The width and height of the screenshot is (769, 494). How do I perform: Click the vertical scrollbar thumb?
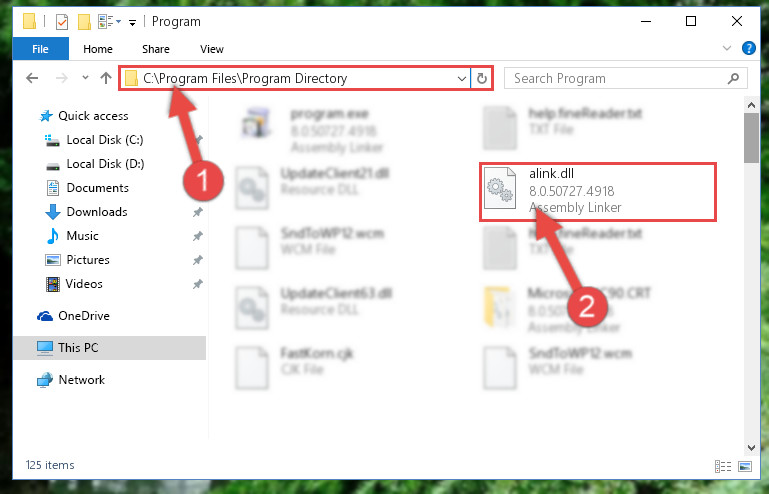pyautogui.click(x=751, y=138)
